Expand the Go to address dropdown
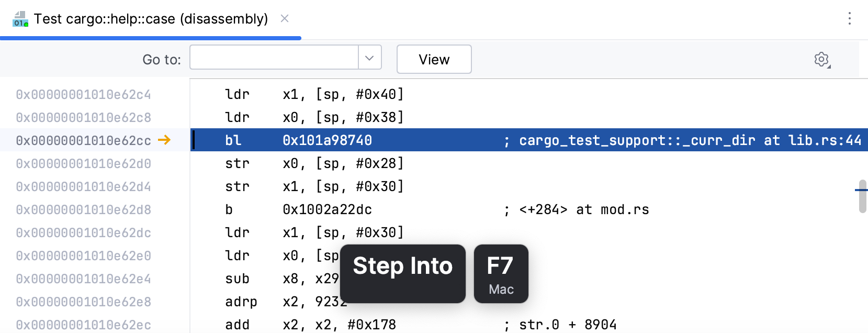The height and width of the screenshot is (333, 868). 370,58
